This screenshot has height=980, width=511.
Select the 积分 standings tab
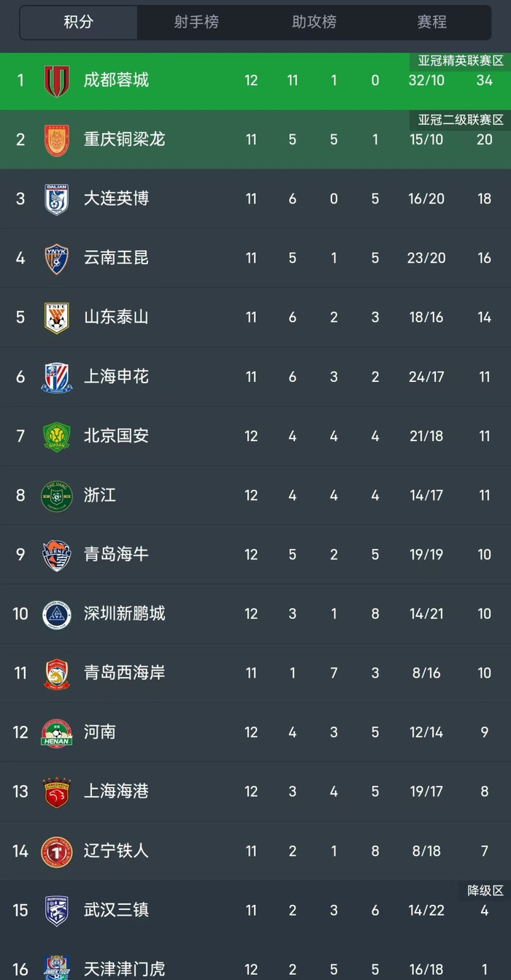78,22
